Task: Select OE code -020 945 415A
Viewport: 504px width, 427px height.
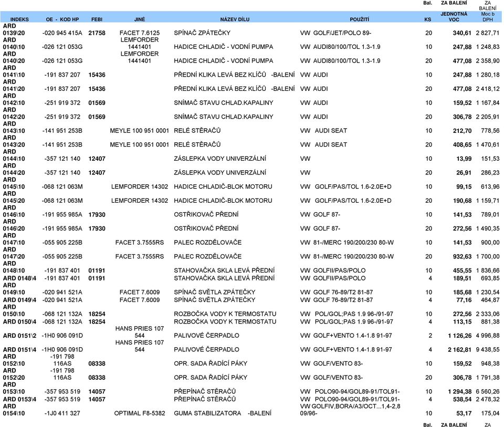Action: (62, 33)
